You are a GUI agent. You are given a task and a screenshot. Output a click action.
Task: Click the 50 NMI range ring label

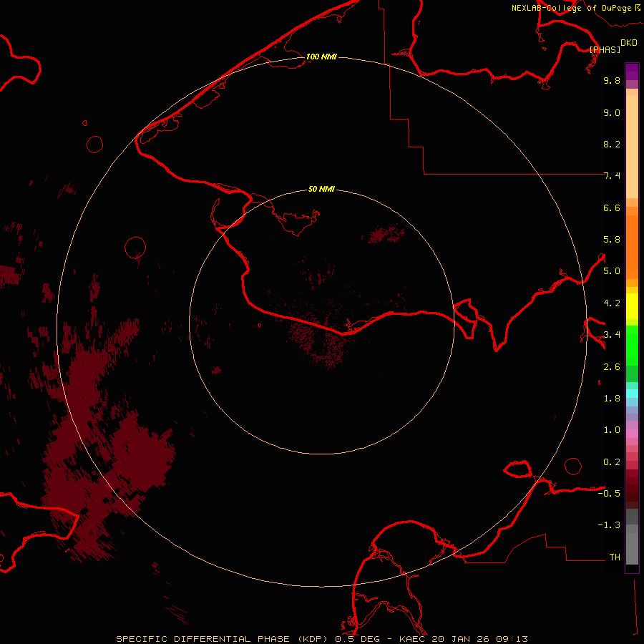321,189
